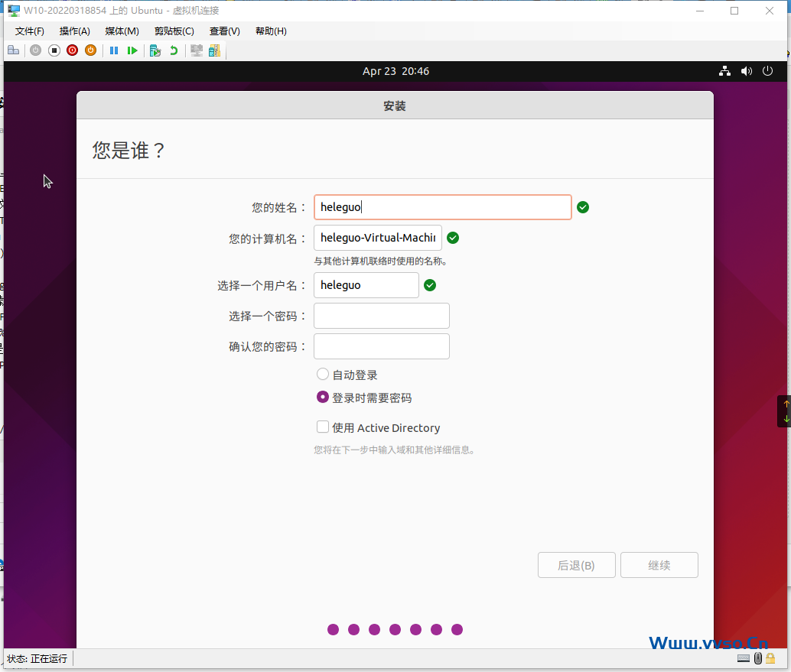Open the 媒体(M) menu
The image size is (791, 672).
pyautogui.click(x=121, y=31)
